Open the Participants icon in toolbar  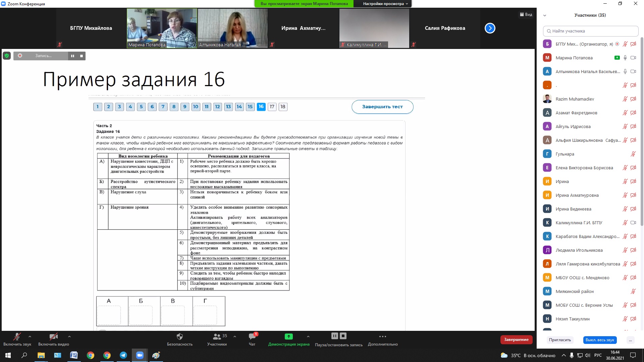pyautogui.click(x=217, y=337)
